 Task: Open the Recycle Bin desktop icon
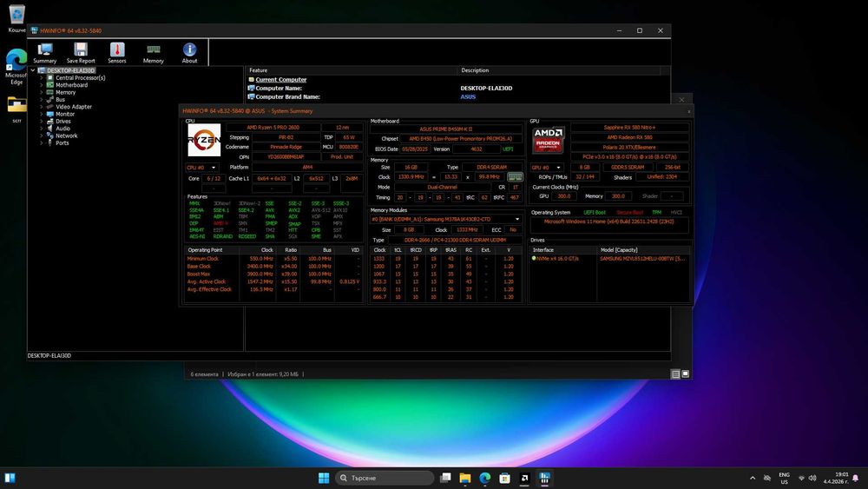click(16, 18)
